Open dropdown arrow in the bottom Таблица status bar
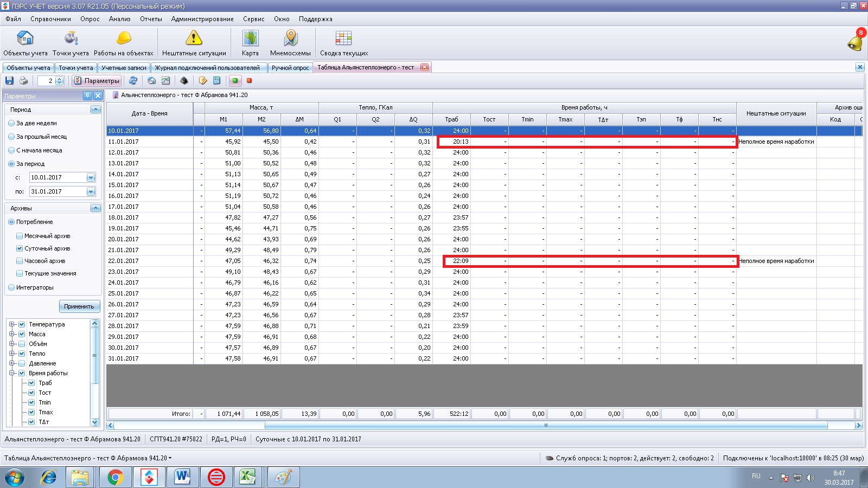This screenshot has height=488, width=868. [x=170, y=458]
